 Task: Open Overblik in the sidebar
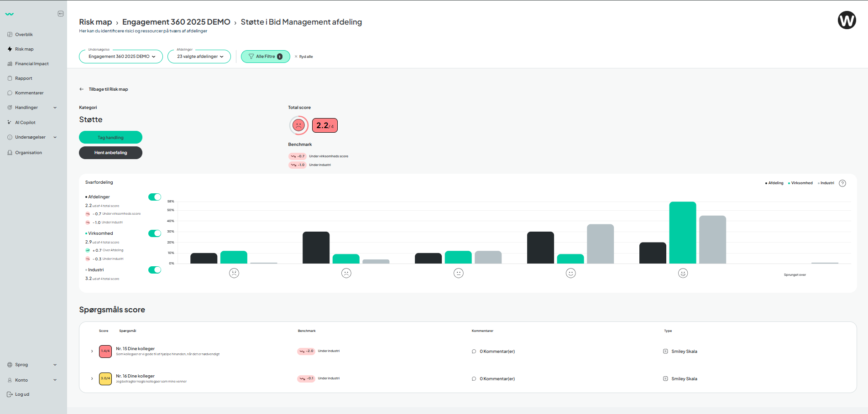[24, 35]
